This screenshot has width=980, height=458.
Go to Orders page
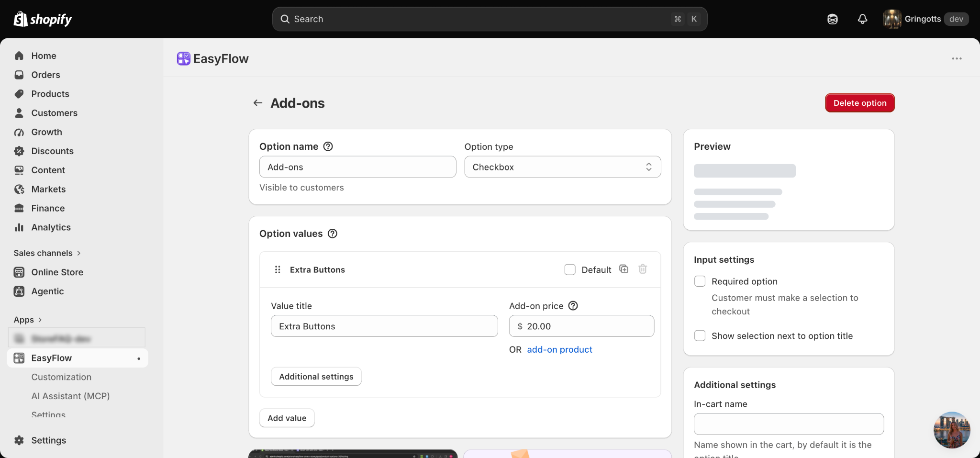coord(45,75)
